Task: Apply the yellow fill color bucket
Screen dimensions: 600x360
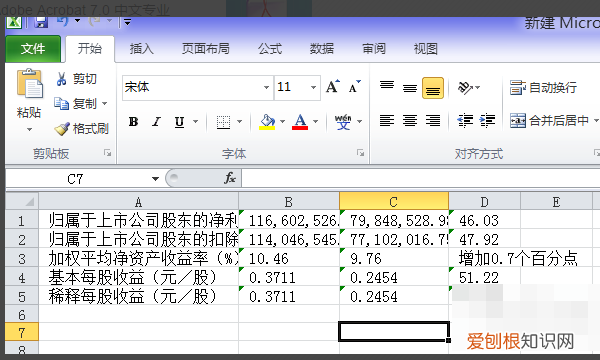Action: [x=267, y=122]
